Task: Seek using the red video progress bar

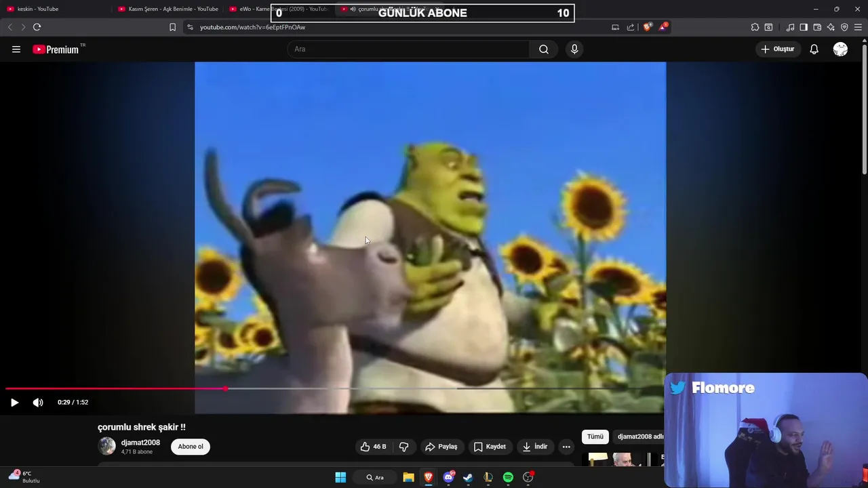Action: point(115,388)
